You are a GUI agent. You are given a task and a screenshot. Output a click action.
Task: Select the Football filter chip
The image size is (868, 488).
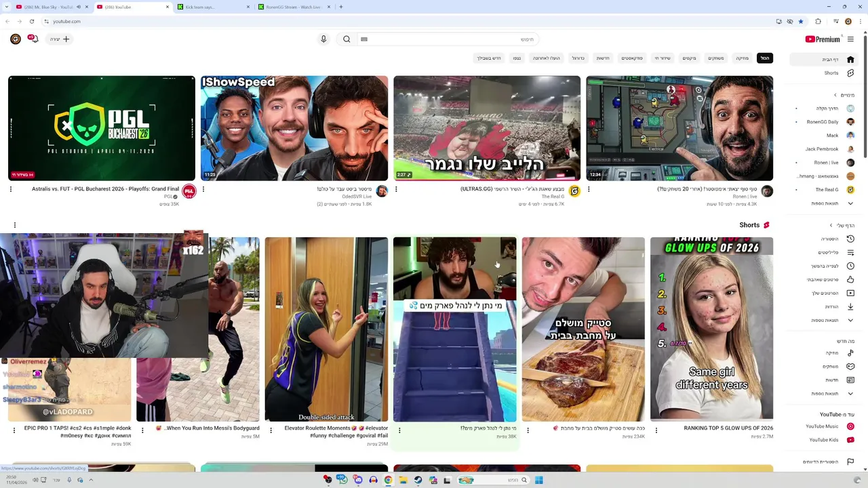coord(578,58)
